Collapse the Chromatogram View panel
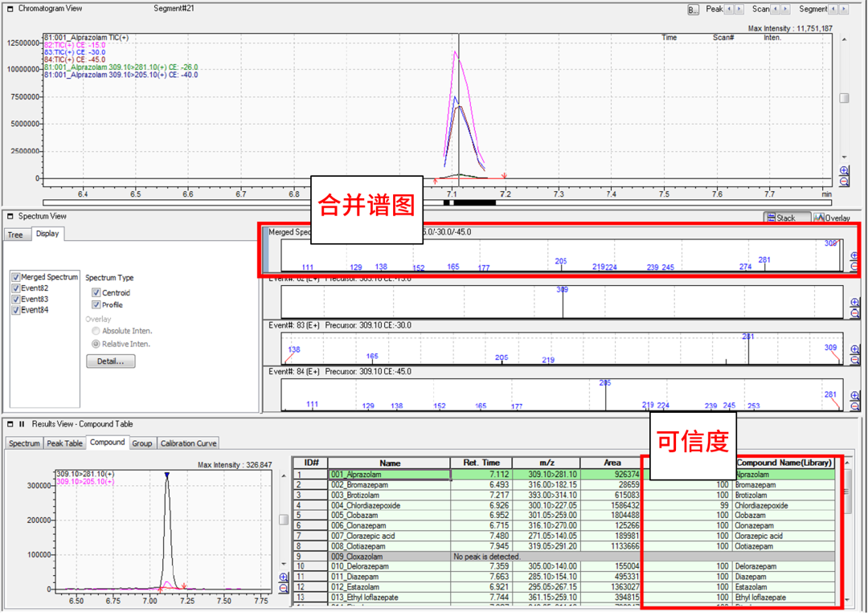The height and width of the screenshot is (616, 868). 10,9
